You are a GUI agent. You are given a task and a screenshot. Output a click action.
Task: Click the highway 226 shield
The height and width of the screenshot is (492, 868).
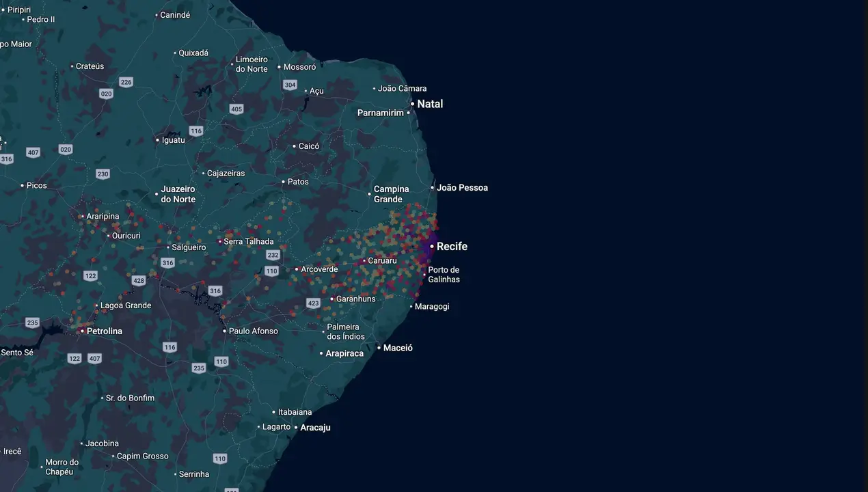pos(126,82)
